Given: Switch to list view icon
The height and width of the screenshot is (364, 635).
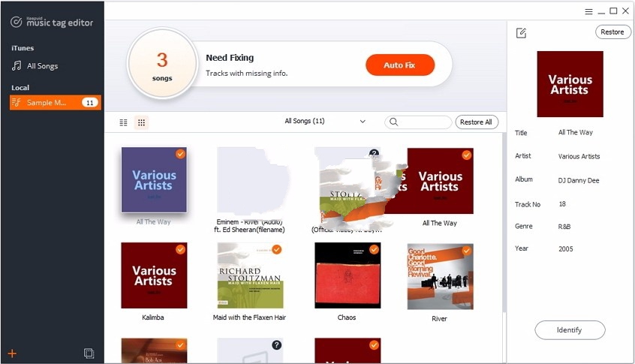Looking at the screenshot, I should (124, 122).
